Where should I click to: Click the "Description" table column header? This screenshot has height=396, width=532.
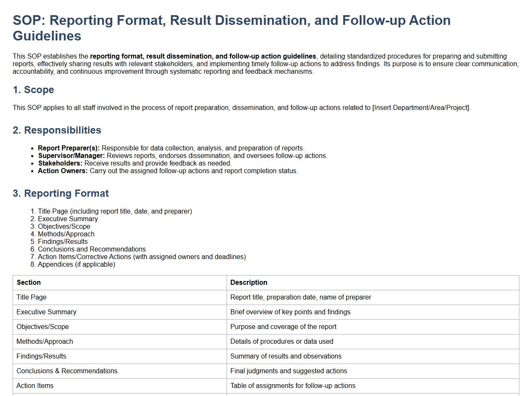click(x=249, y=283)
